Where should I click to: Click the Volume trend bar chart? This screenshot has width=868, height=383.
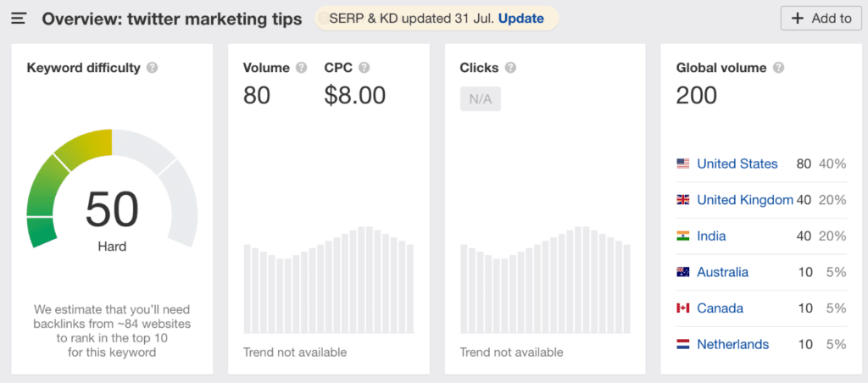(329, 280)
